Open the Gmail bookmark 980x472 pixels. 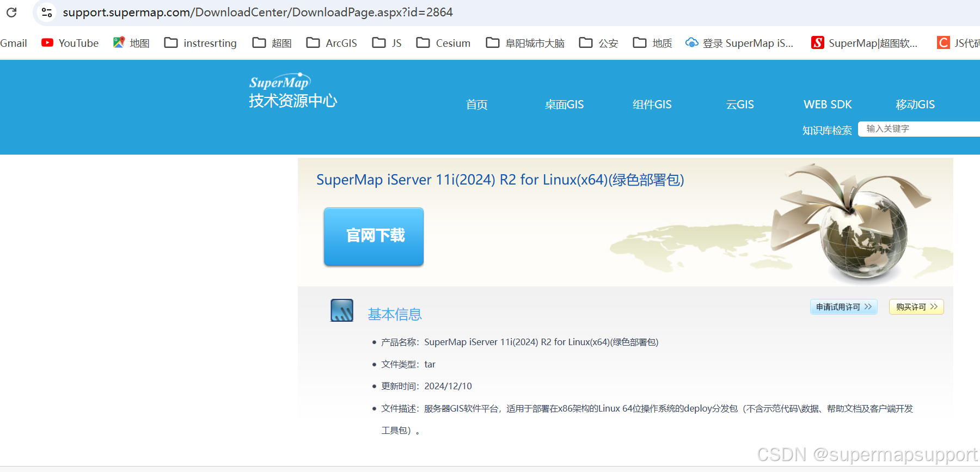[14, 43]
